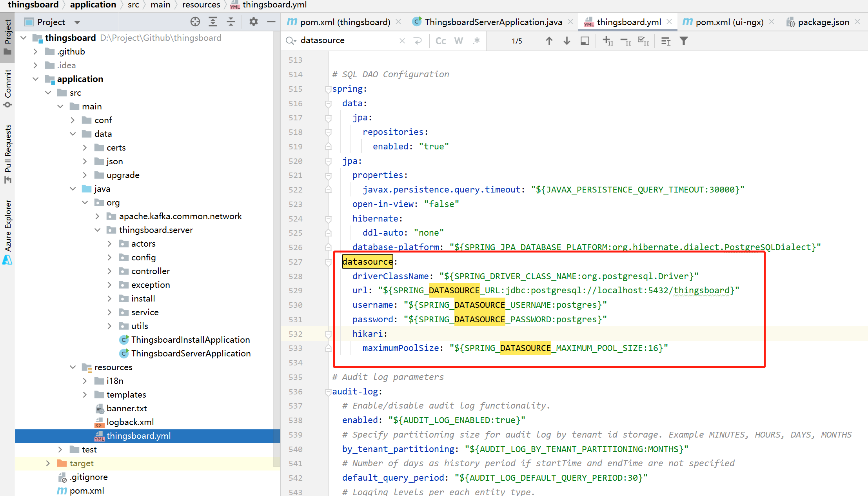Add selection for next occurrence icon
The height and width of the screenshot is (496, 868).
(608, 41)
